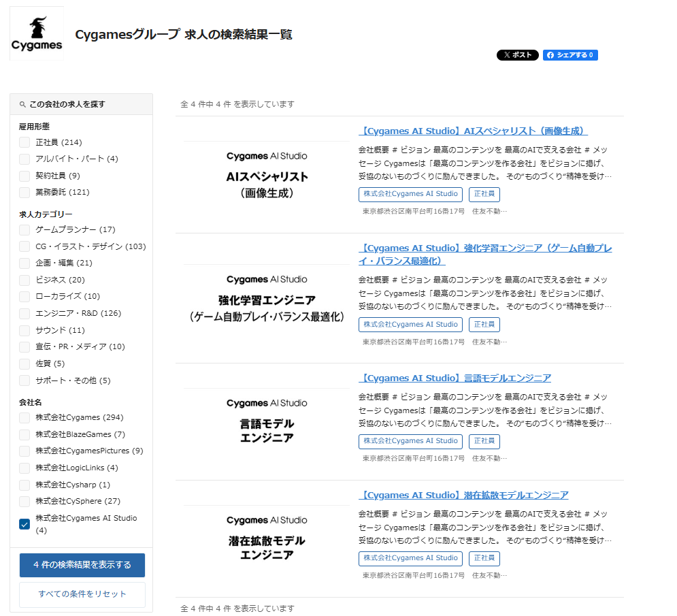Viewport: 677px width, 616px height.
Task: Click the 4 件の検索結果を表示する button
Action: 82,565
